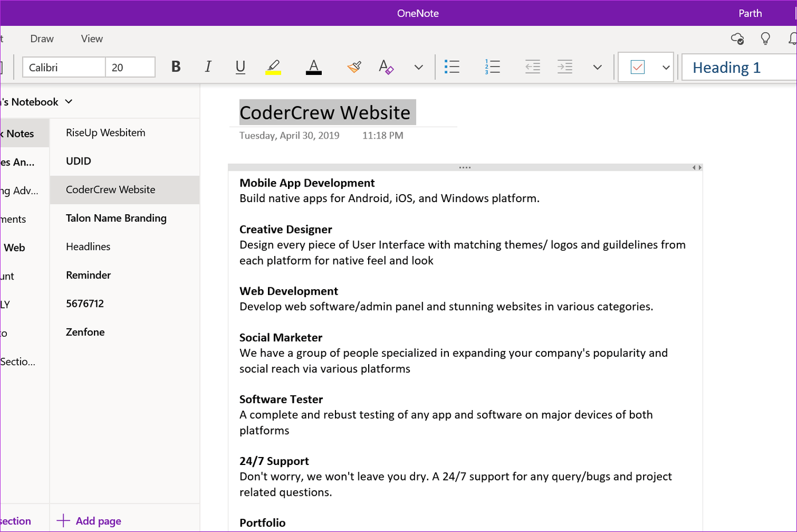Toggle bold formatting
This screenshot has width=797, height=532.
[176, 67]
